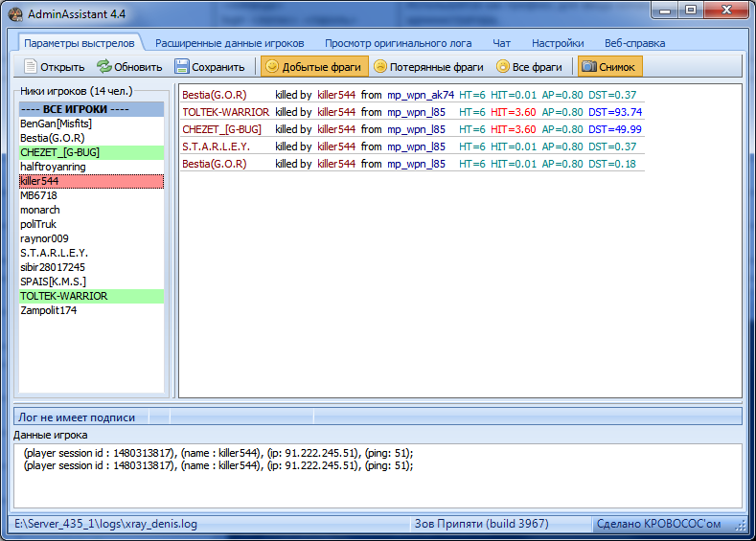Open Расширенные данные игроков tab
The height and width of the screenshot is (541, 756).
[x=230, y=43]
